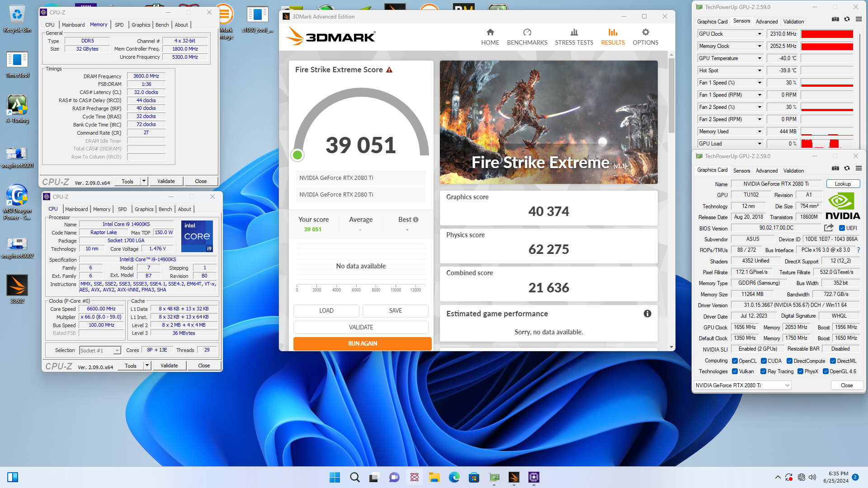The height and width of the screenshot is (488, 868).
Task: Click the warning triangle beside Fire Strike Extreme Score
Action: [389, 70]
